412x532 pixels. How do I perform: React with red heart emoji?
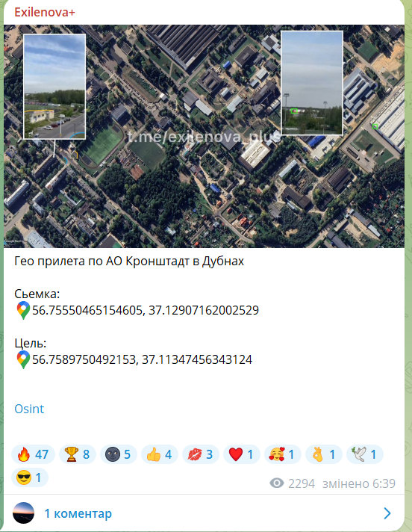click(242, 454)
